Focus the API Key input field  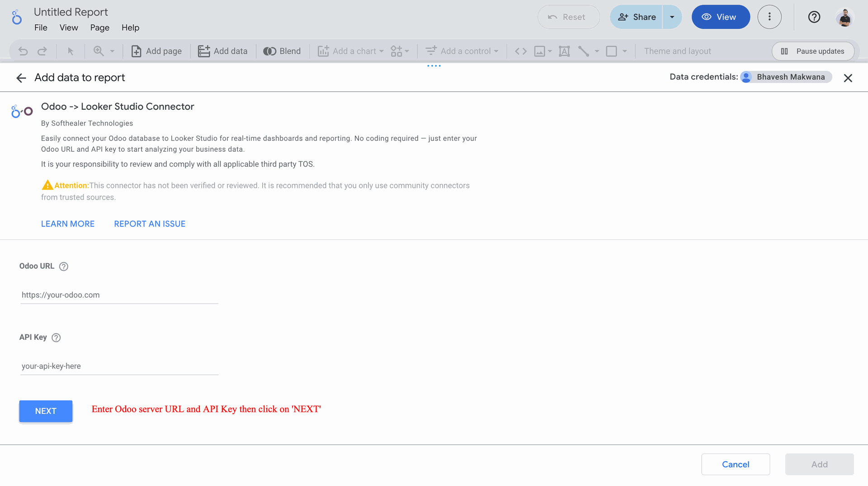[119, 366]
